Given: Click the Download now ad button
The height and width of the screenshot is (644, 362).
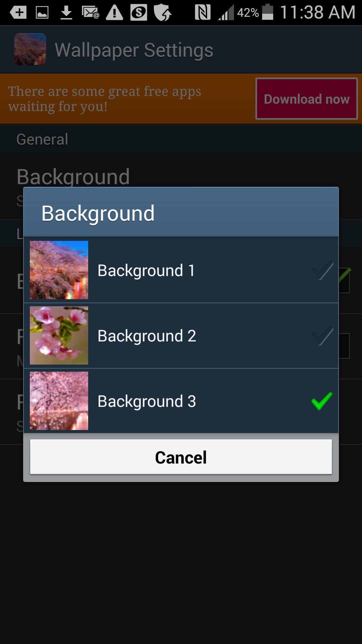Looking at the screenshot, I should coord(307,99).
